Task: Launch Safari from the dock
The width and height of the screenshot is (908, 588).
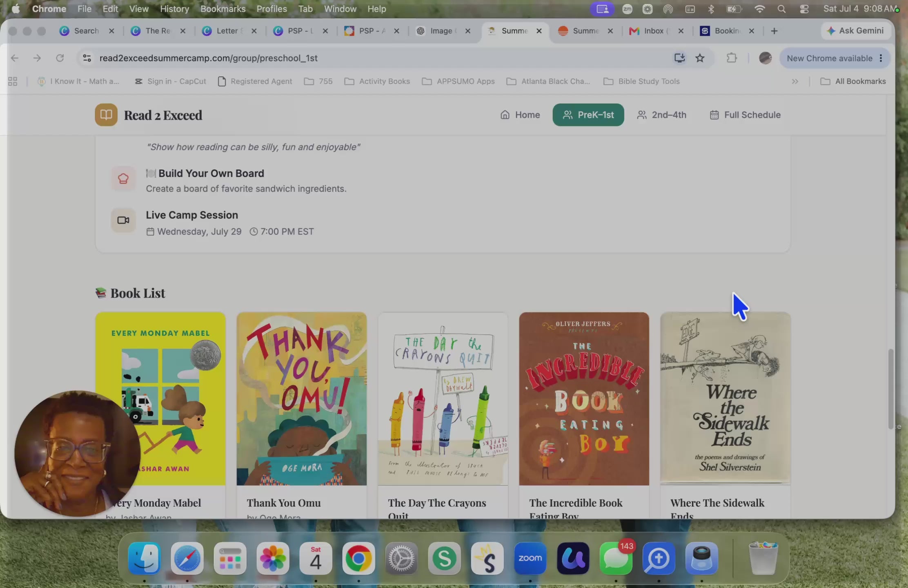Action: [x=187, y=558]
